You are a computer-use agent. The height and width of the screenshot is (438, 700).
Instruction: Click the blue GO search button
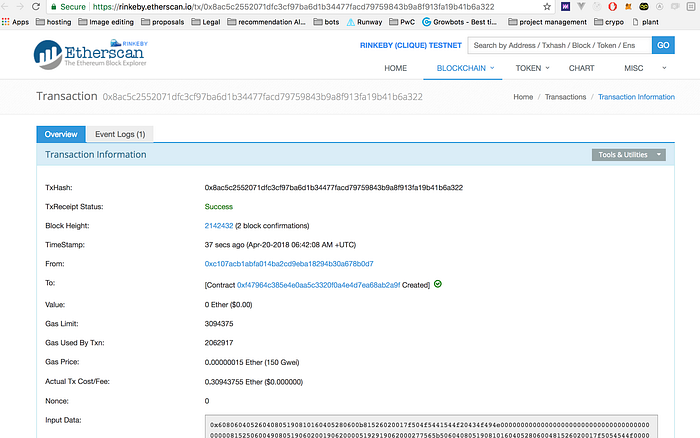pos(663,45)
